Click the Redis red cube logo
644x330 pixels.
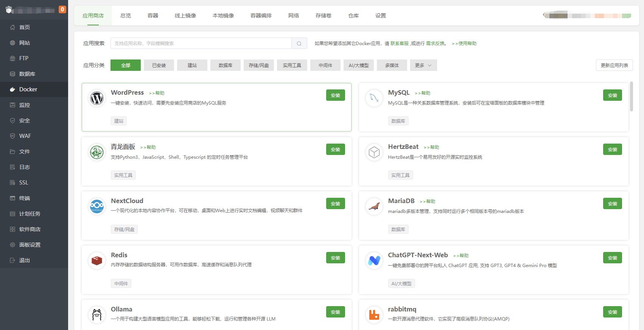(x=97, y=261)
